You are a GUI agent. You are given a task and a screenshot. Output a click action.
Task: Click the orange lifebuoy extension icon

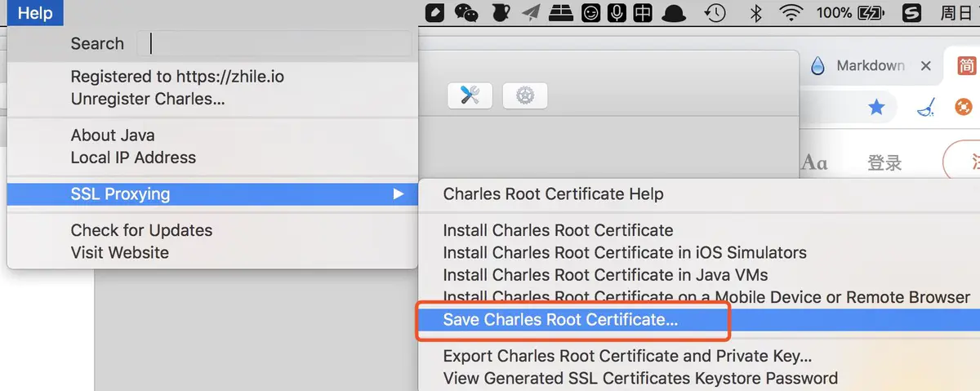pos(964,107)
